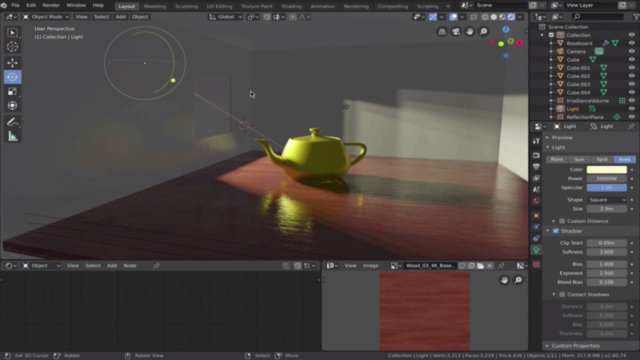The width and height of the screenshot is (640, 360).
Task: Expand the Preview panel
Action: (x=562, y=138)
